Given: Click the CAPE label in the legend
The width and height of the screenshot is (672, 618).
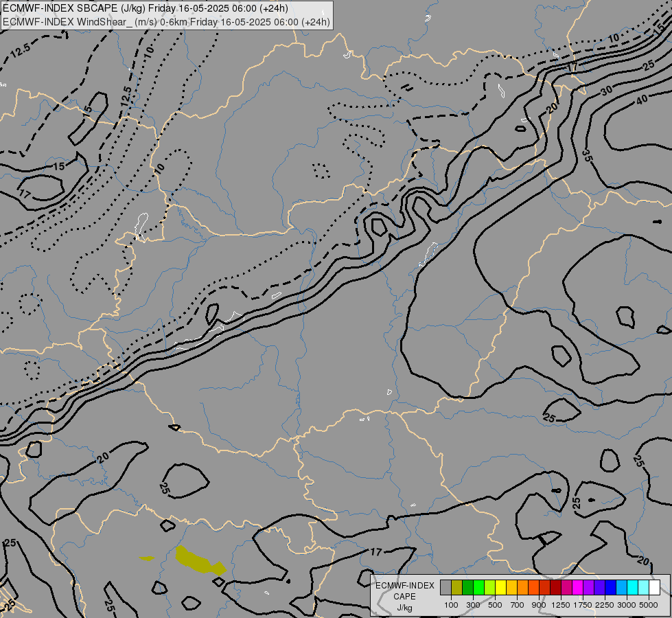Looking at the screenshot, I should [404, 597].
